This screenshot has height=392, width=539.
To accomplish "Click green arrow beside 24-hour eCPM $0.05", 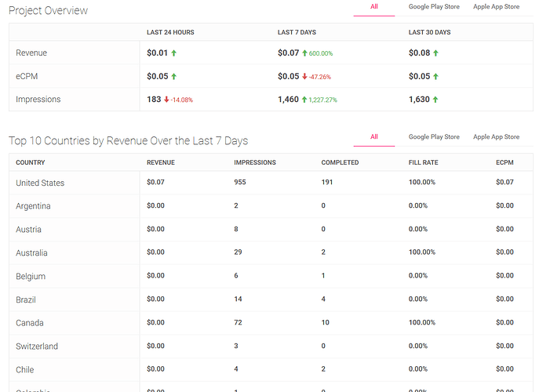I will (174, 76).
